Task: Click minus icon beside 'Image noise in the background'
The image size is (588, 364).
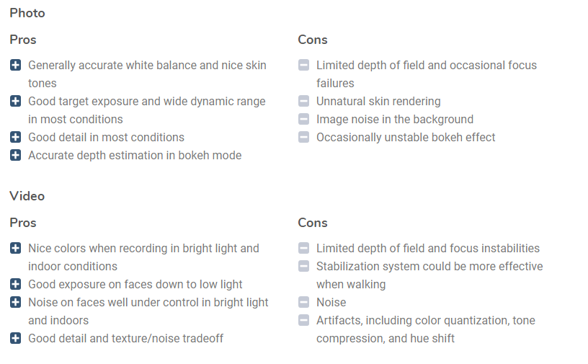Action: point(304,119)
